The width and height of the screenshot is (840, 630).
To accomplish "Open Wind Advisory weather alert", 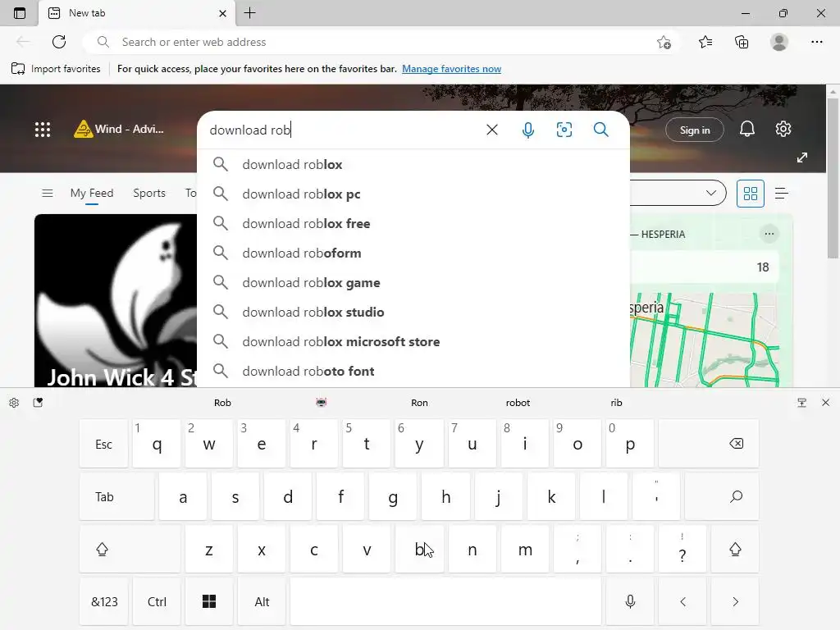I will click(118, 129).
